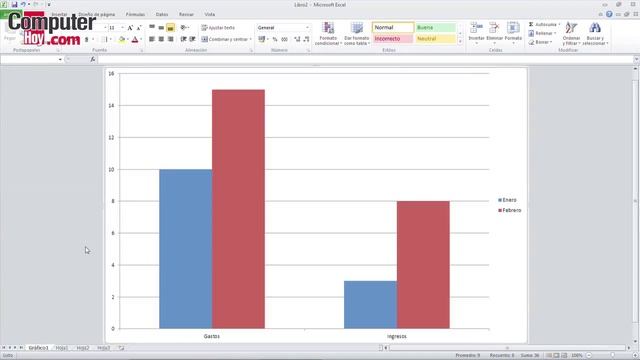Apply the Neutral cell style

436,39
